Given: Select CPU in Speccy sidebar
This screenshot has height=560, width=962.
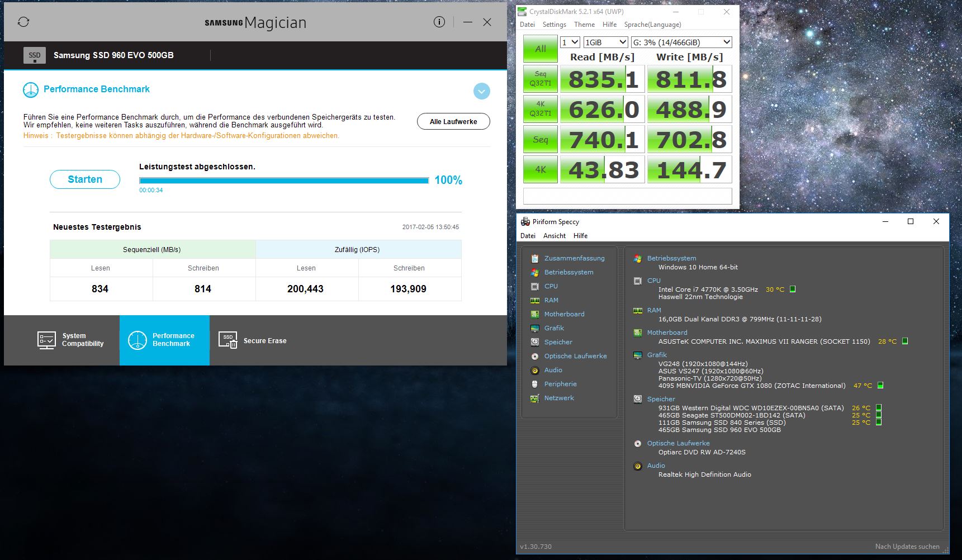Looking at the screenshot, I should pos(551,286).
